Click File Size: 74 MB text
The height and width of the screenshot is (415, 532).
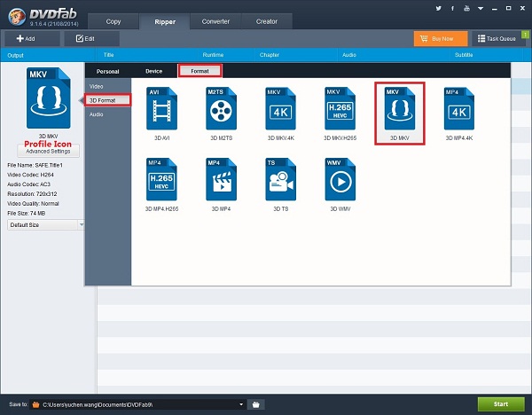click(26, 213)
